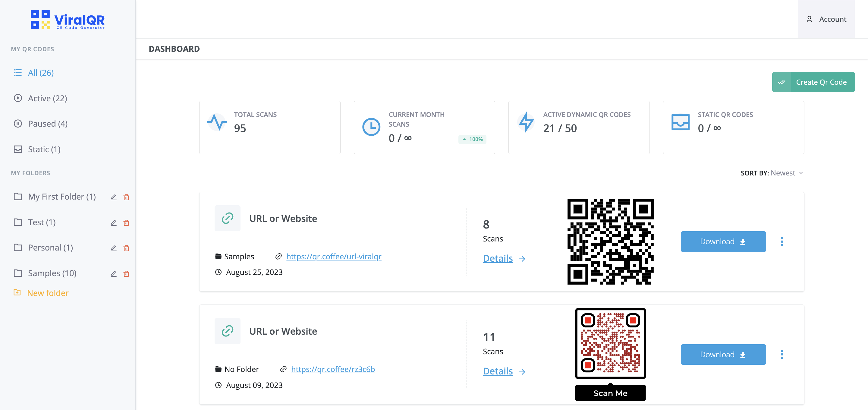Show Paused (4) QR codes
This screenshot has width=868, height=410.
[x=48, y=124]
